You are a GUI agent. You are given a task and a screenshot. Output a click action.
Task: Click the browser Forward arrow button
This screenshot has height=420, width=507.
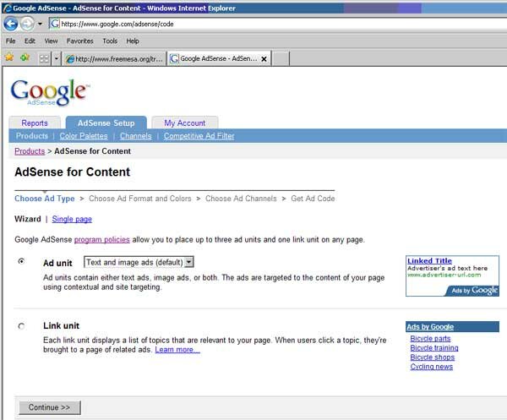pos(28,24)
